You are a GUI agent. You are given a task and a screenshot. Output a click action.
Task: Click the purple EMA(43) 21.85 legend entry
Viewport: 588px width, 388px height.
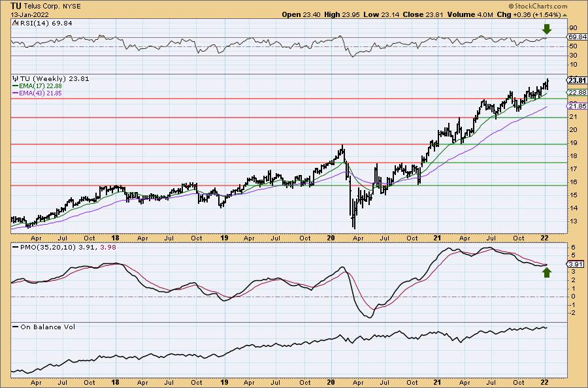click(37, 93)
